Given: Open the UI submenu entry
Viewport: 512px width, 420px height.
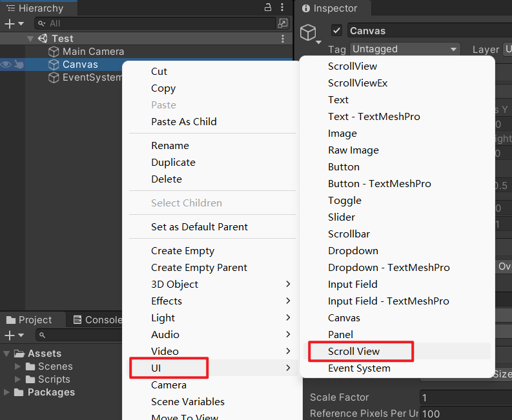Looking at the screenshot, I should [x=212, y=368].
